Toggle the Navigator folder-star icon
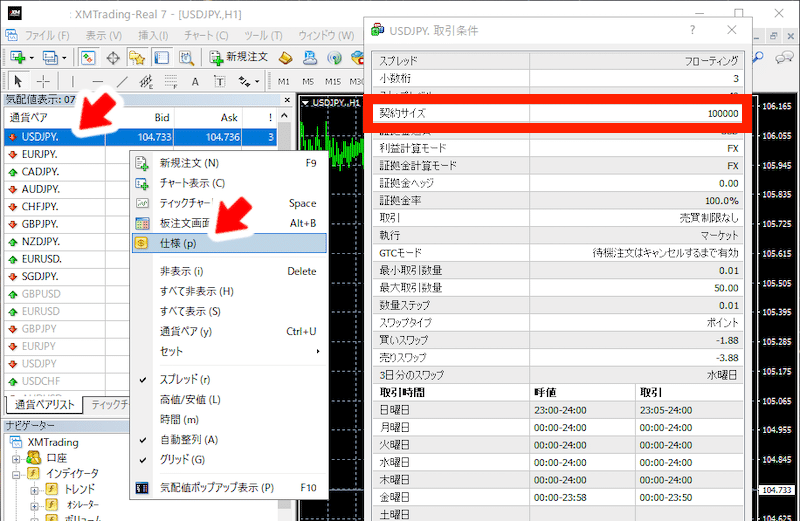 pos(137,58)
